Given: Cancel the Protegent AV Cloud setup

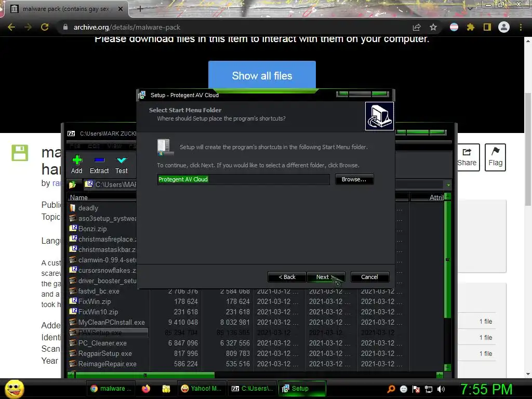Looking at the screenshot, I should click(x=369, y=277).
